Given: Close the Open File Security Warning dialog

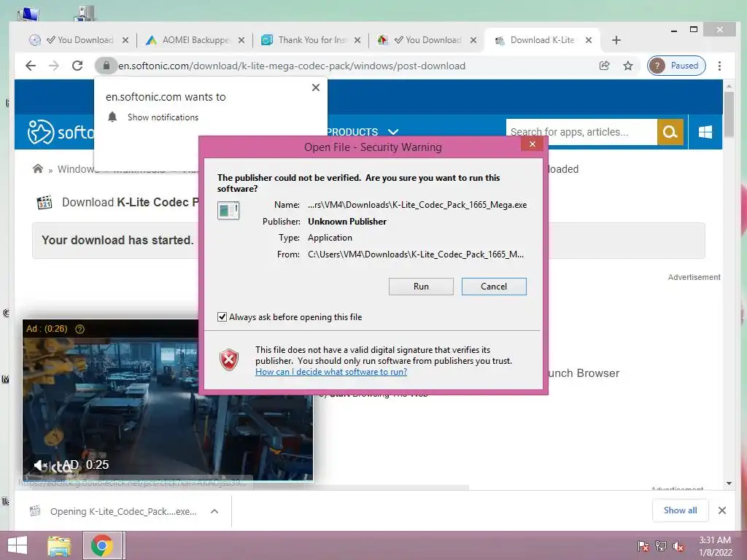Looking at the screenshot, I should [532, 144].
